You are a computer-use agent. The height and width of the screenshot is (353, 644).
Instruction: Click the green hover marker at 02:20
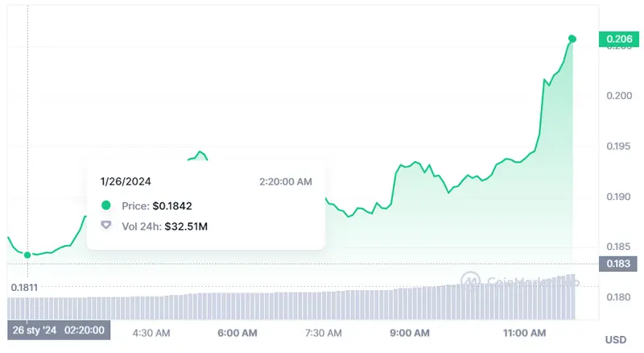click(28, 255)
